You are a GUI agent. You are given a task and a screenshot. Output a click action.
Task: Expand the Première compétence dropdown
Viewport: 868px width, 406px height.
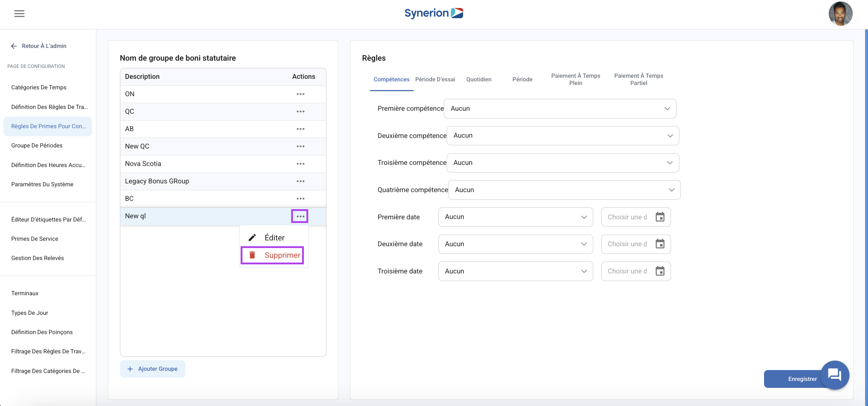(560, 109)
